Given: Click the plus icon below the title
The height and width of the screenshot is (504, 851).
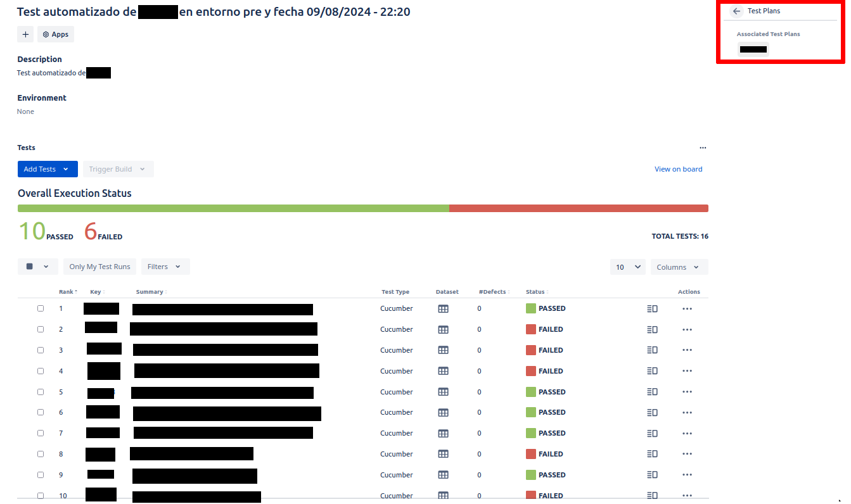Looking at the screenshot, I should [25, 35].
